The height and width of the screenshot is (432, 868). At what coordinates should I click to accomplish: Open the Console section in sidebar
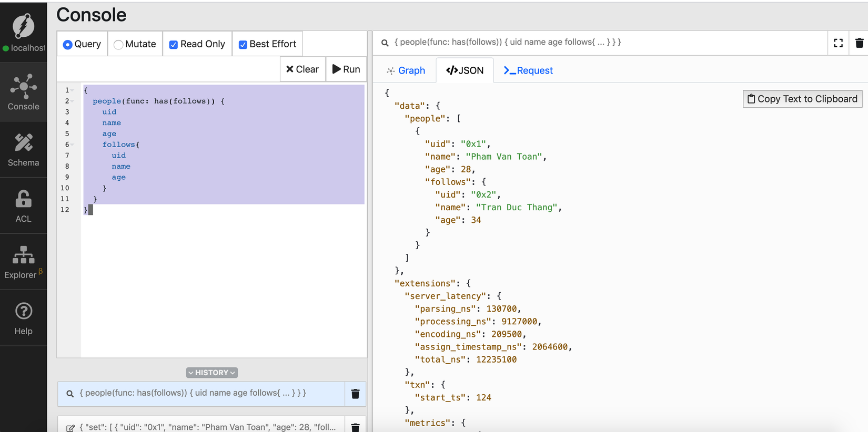tap(23, 92)
